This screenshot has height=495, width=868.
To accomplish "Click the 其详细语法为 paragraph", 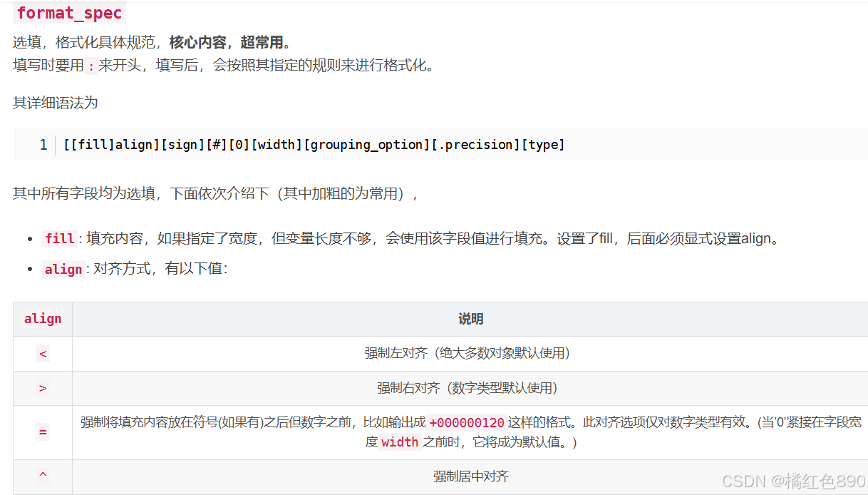I will (56, 103).
